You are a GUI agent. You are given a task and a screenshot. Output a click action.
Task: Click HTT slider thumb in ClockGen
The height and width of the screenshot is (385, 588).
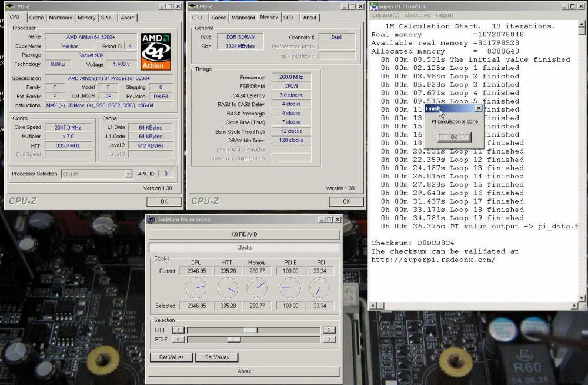250,330
